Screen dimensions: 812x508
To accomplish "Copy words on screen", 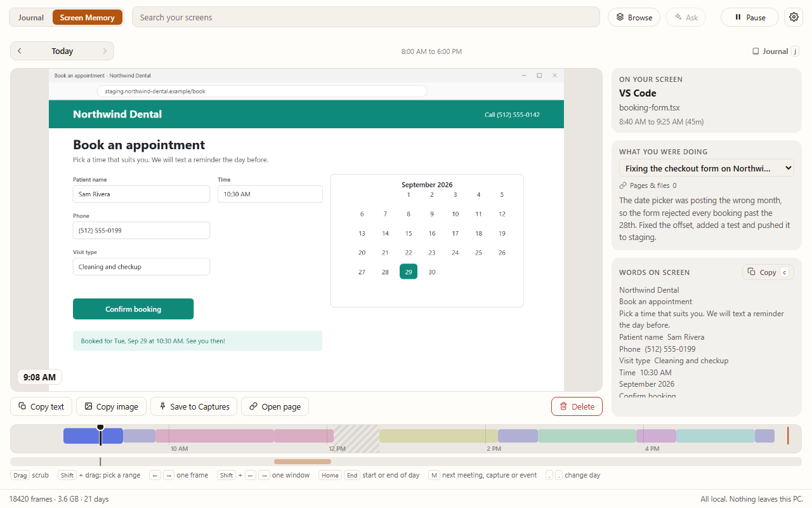I will pos(768,272).
